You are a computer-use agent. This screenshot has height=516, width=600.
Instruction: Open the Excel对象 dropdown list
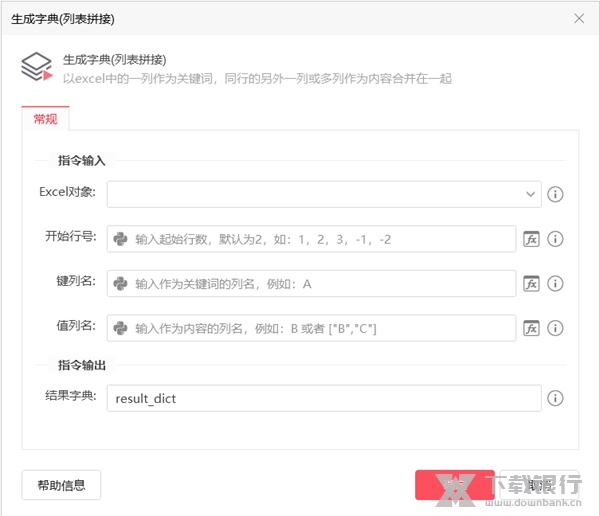coord(529,194)
